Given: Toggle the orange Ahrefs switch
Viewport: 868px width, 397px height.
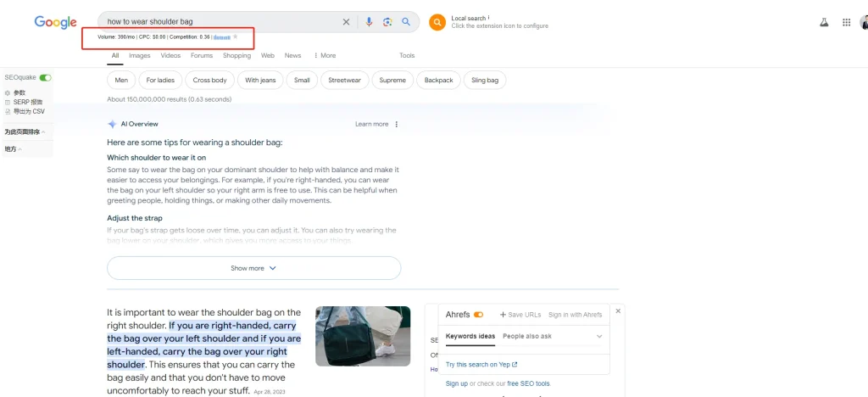Looking at the screenshot, I should 478,315.
